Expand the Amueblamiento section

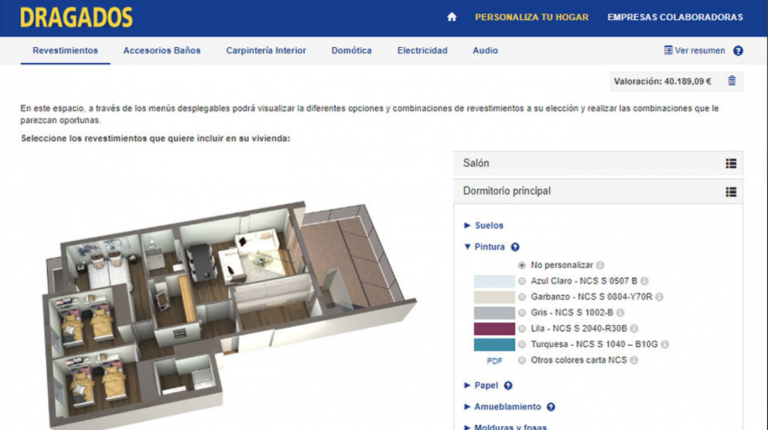(507, 407)
